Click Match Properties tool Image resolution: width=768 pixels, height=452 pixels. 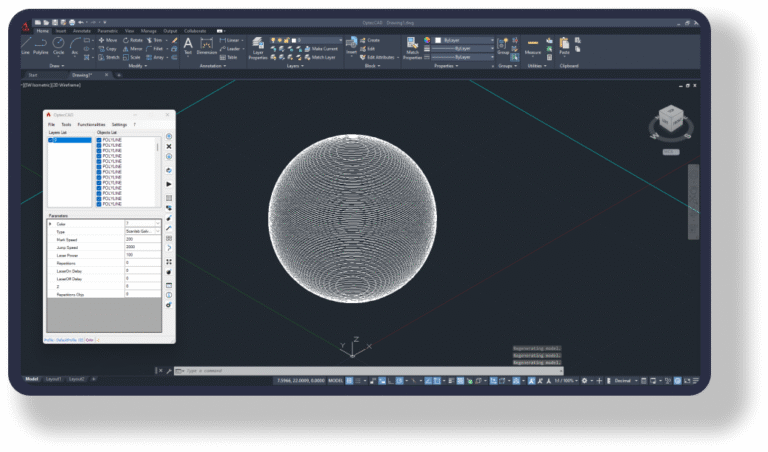412,48
